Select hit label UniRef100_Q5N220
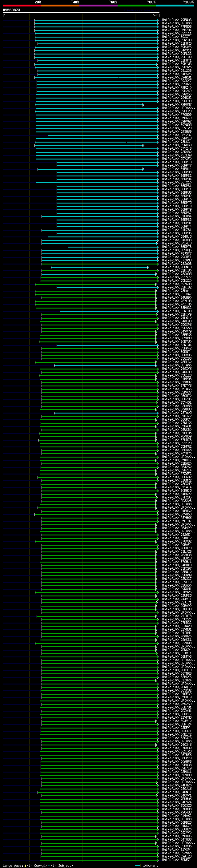197x868 pixels. click(x=177, y=281)
